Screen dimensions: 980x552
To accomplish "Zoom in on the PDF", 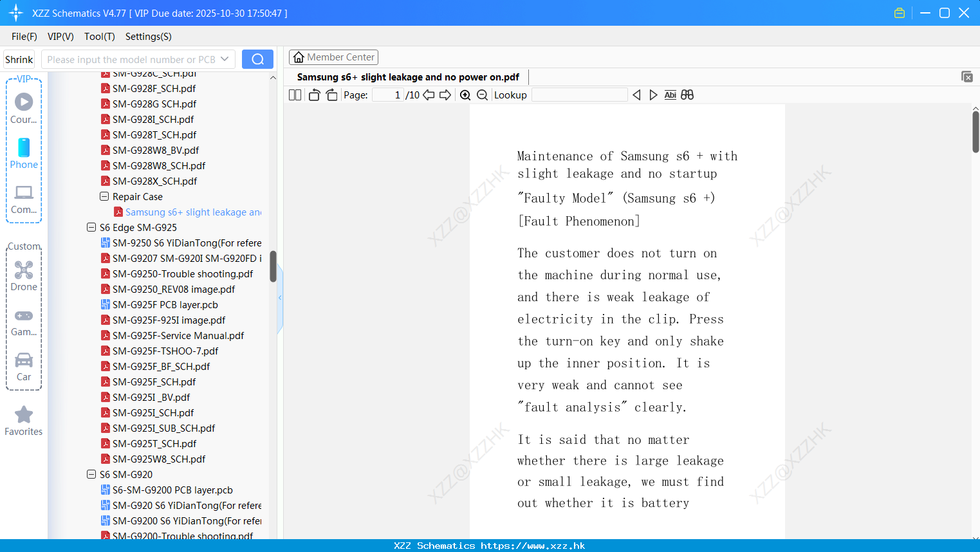I will click(465, 95).
